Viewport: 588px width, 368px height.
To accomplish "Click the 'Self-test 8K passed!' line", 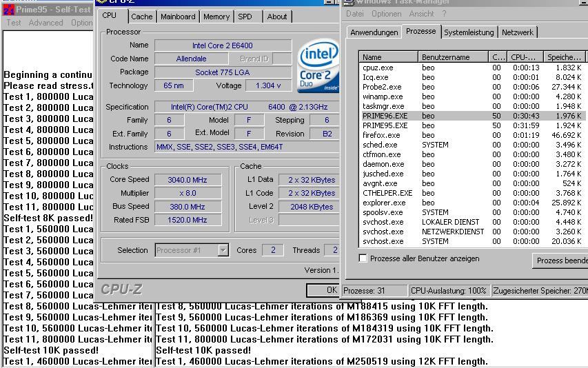I will point(48,218).
